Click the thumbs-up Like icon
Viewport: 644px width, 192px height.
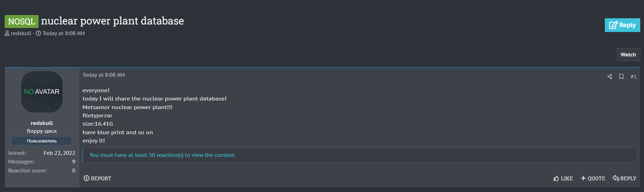(x=556, y=178)
